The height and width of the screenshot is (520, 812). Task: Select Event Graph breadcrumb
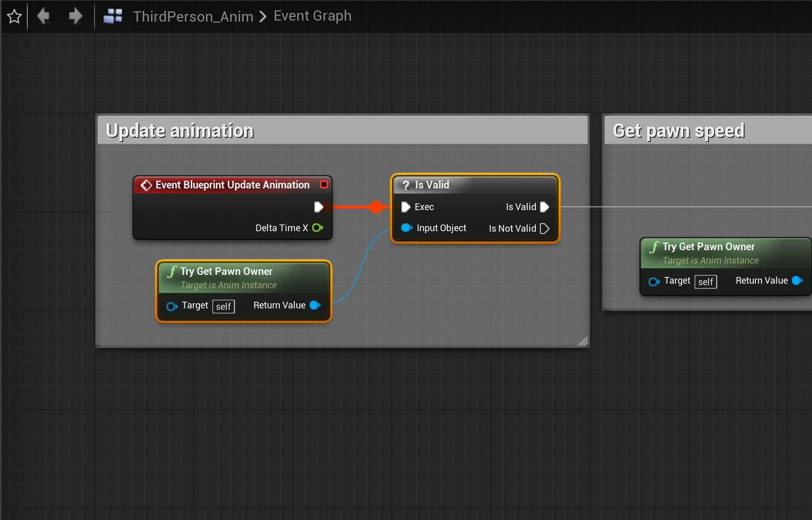point(312,16)
